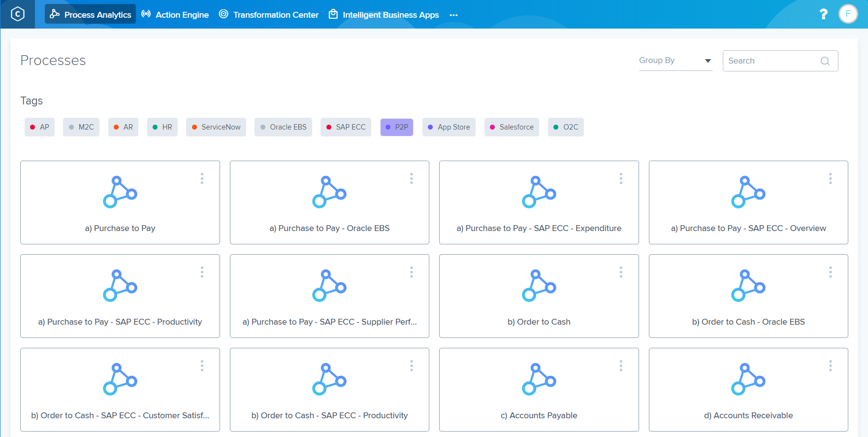
Task: Enable the SAP ECC tag filter
Action: point(346,127)
